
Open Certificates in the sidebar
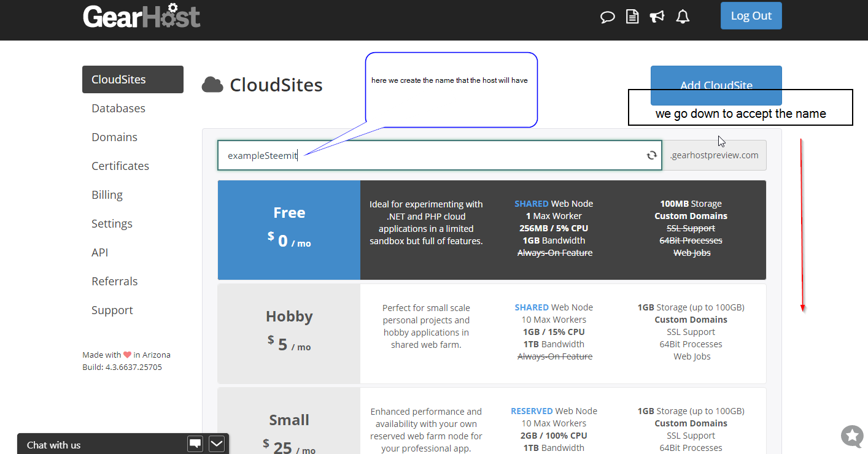(120, 166)
